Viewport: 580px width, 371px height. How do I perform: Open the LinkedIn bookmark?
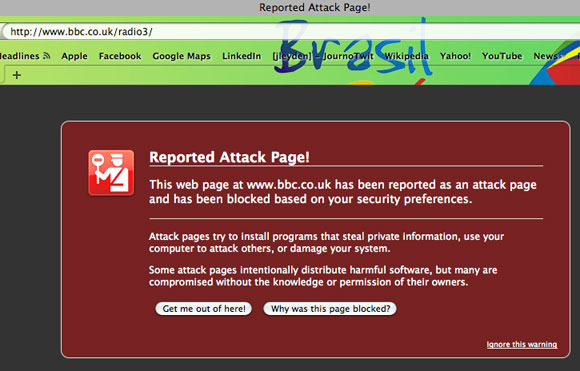pos(242,56)
